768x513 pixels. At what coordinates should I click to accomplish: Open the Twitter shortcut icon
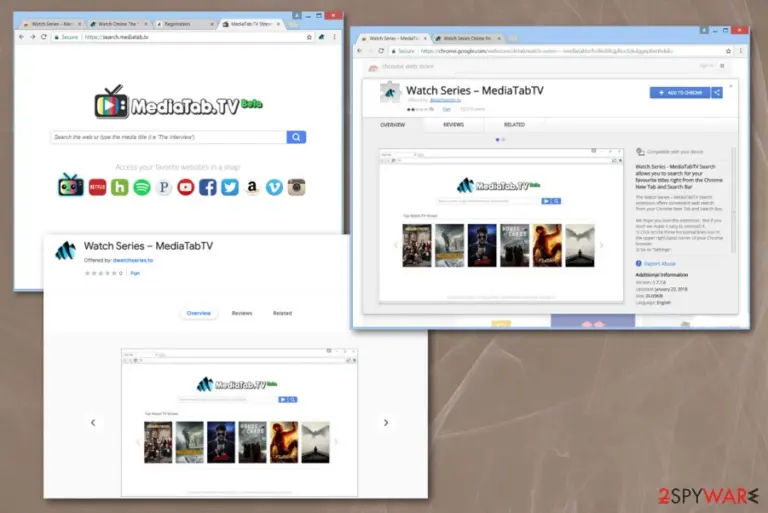click(230, 187)
